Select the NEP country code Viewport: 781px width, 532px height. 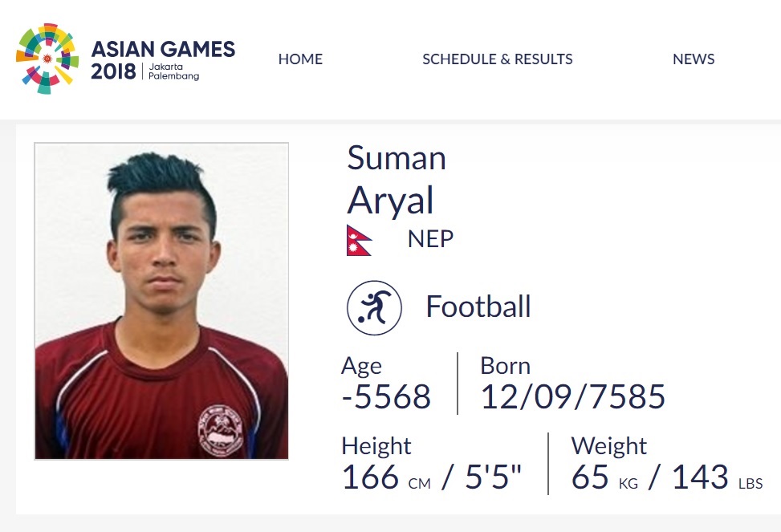tap(430, 239)
